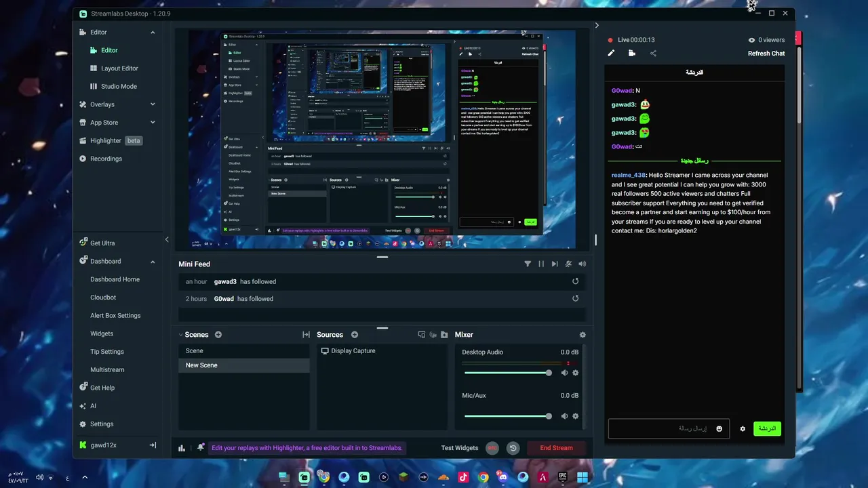Pause the Mini Feed alert queue
868x488 pixels.
pyautogui.click(x=541, y=264)
